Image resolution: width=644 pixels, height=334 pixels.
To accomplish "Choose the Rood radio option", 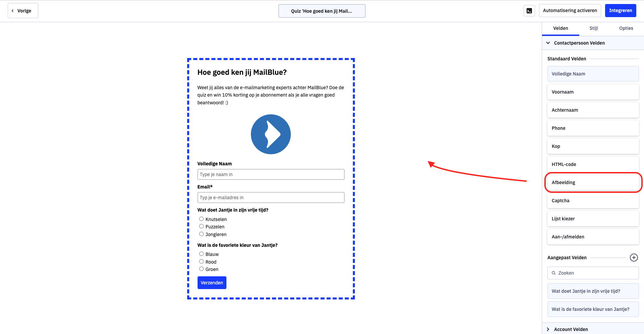I will pos(201,262).
